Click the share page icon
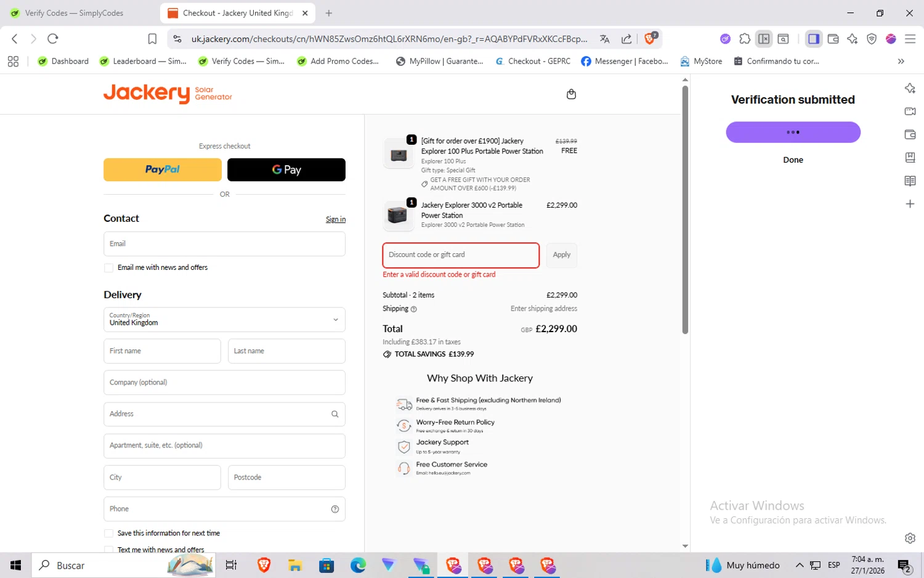The width and height of the screenshot is (924, 578). click(x=626, y=39)
